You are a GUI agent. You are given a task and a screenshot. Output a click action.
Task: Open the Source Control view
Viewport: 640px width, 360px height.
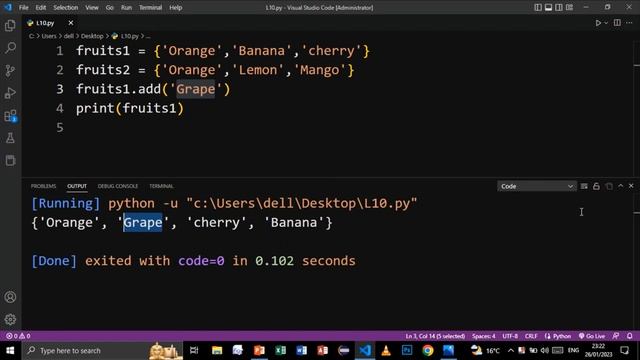click(10, 71)
